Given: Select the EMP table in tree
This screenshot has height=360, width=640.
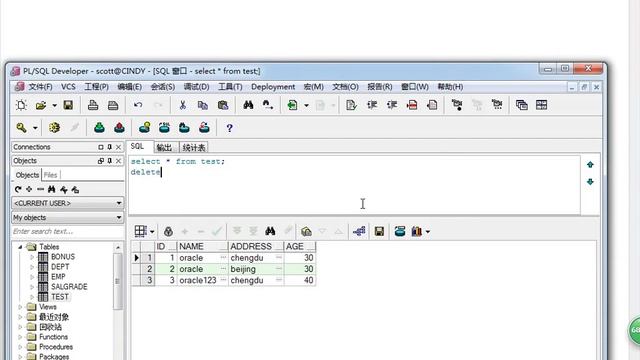Looking at the screenshot, I should [58, 277].
